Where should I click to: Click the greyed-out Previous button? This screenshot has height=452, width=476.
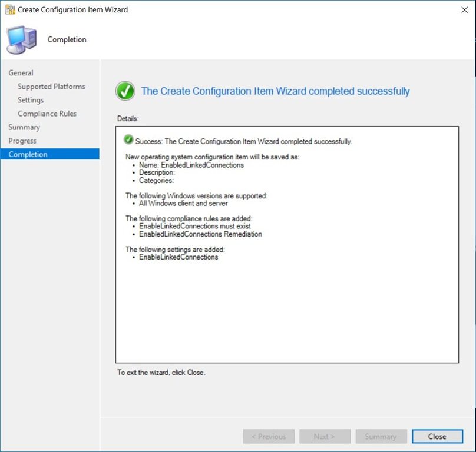(269, 436)
